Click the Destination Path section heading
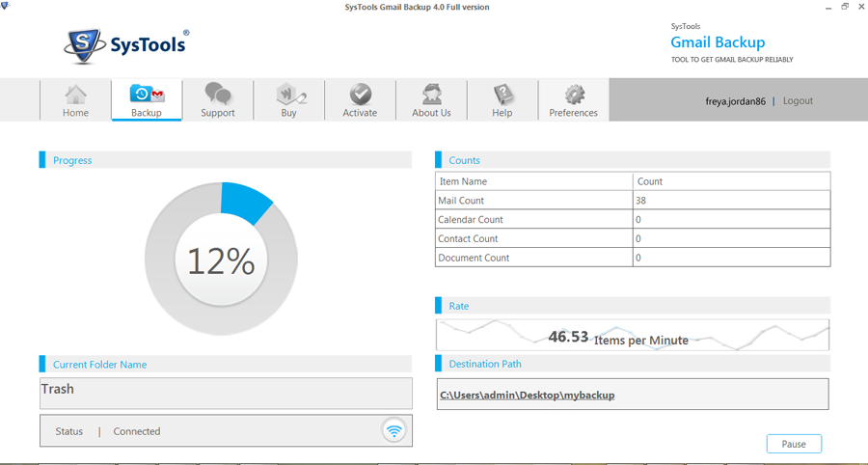The height and width of the screenshot is (465, 868). tap(485, 364)
